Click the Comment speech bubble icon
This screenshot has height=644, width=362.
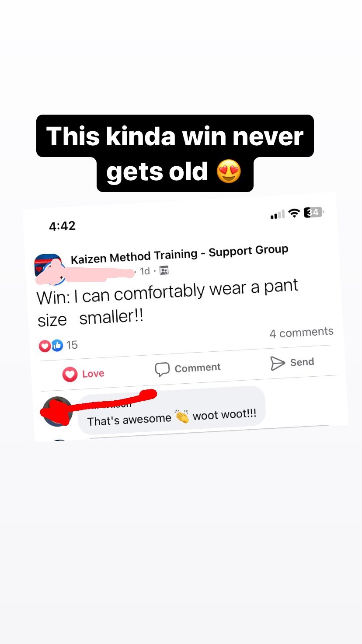tap(162, 369)
